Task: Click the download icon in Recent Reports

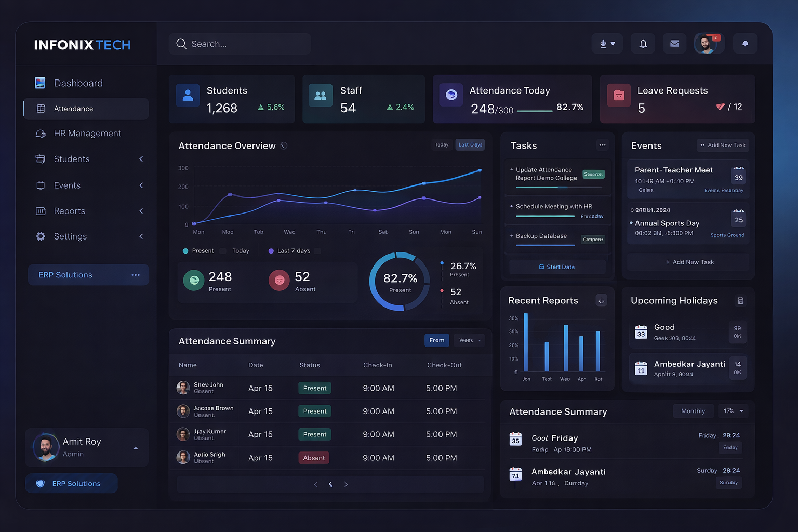Action: (602, 300)
